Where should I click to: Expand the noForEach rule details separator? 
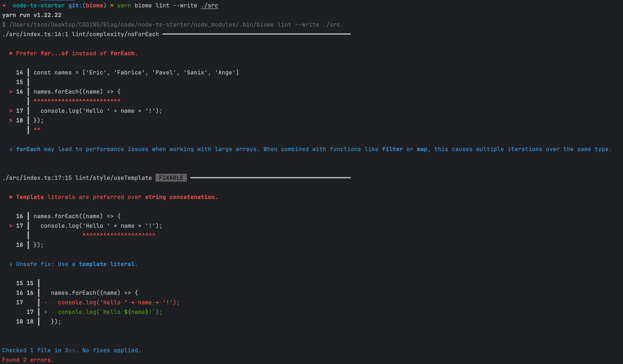(257, 34)
